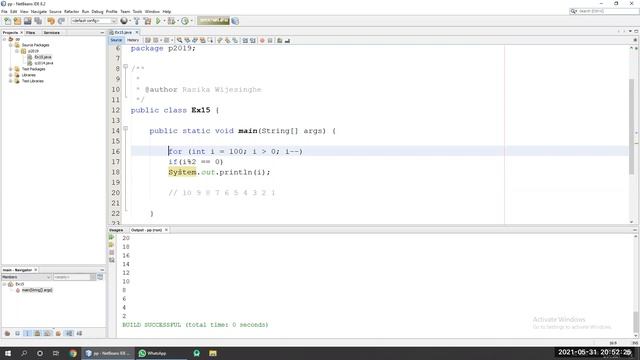Click the New Project toolbar icon
Image resolution: width=640 pixels, height=360 pixels.
pos(17,21)
